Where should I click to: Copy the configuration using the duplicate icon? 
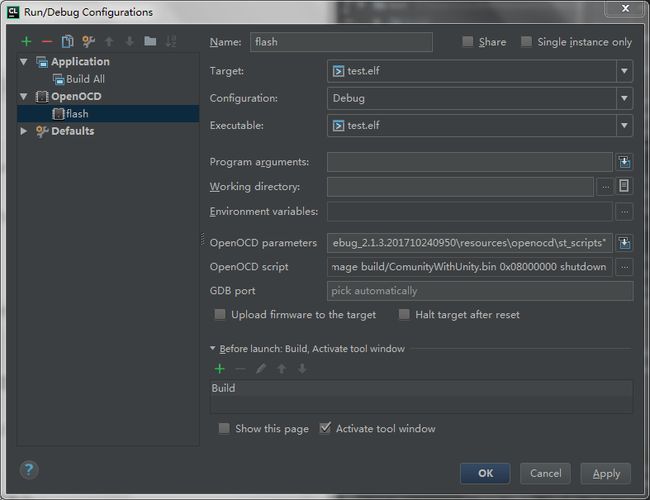(x=67, y=41)
